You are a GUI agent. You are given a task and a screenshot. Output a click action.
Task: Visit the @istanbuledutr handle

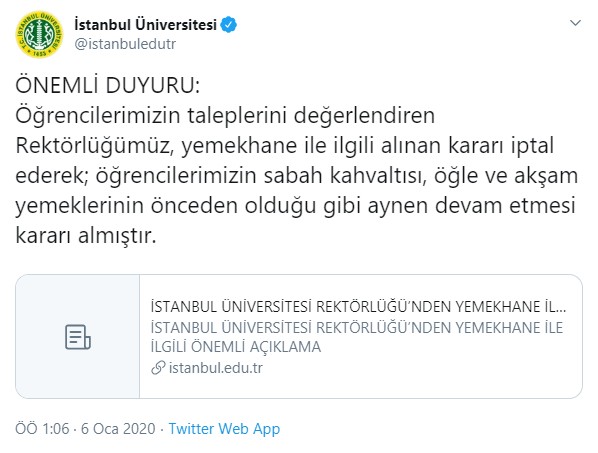click(125, 44)
